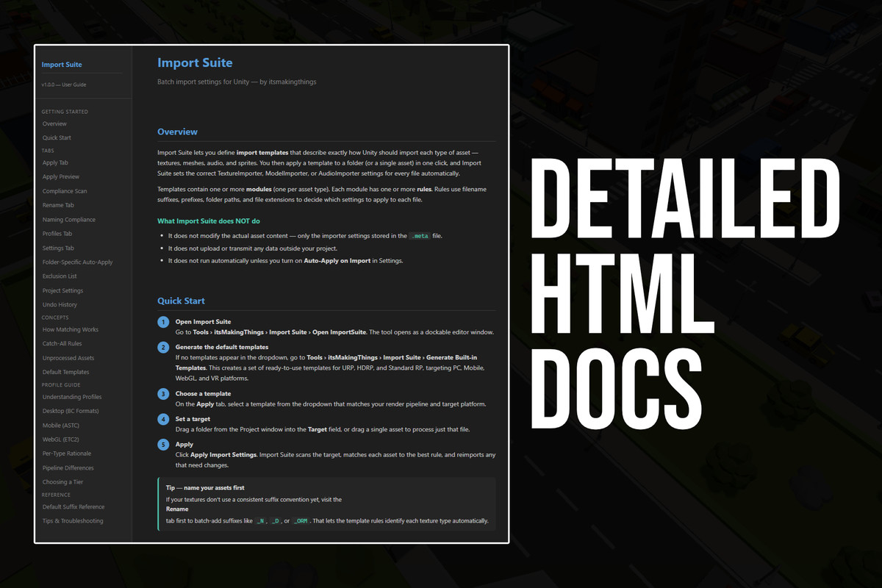Screen dimensions: 882x588
Task: Open How Matching Works link
Action: tap(71, 329)
